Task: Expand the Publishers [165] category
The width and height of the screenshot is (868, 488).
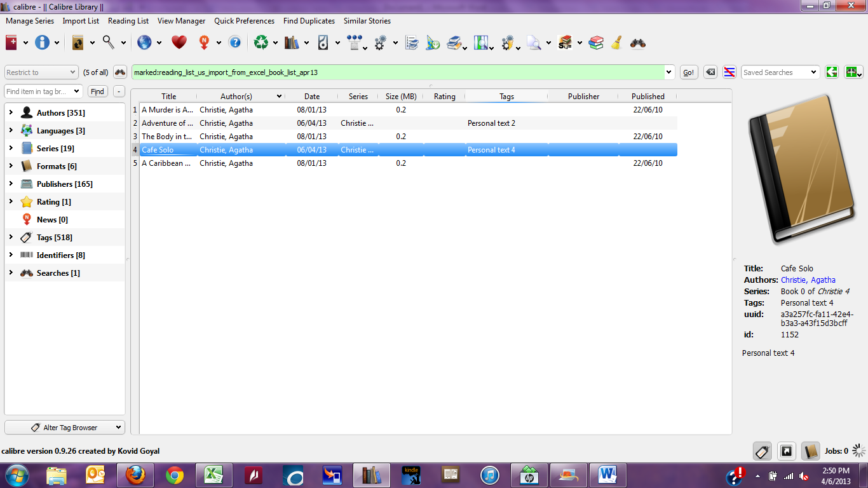Action: (x=11, y=184)
